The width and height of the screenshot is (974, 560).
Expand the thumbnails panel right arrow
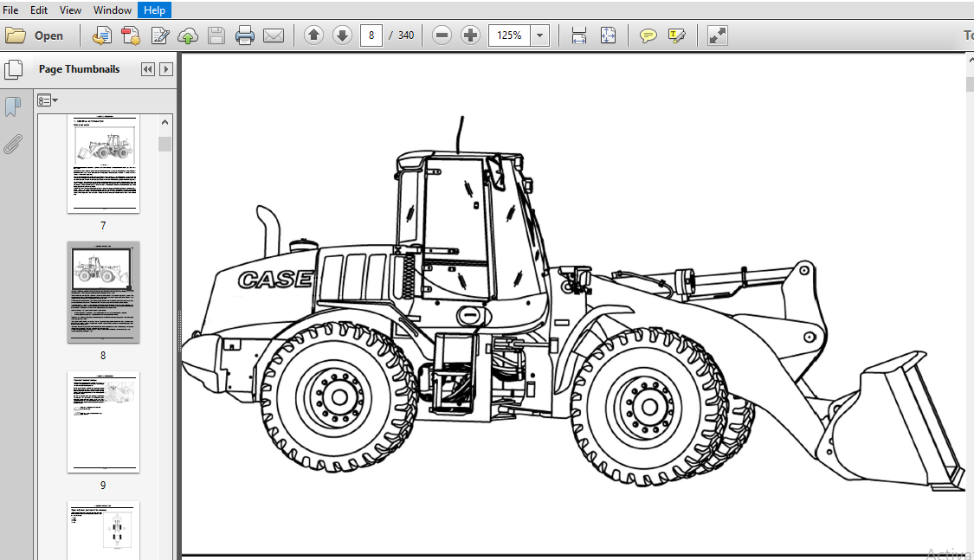[x=166, y=69]
